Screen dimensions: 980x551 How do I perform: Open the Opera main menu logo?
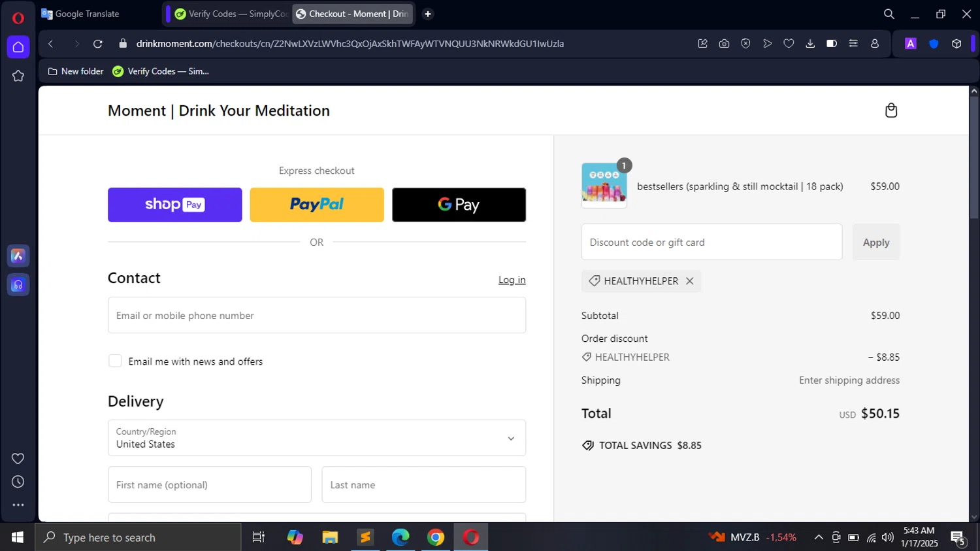18,18
